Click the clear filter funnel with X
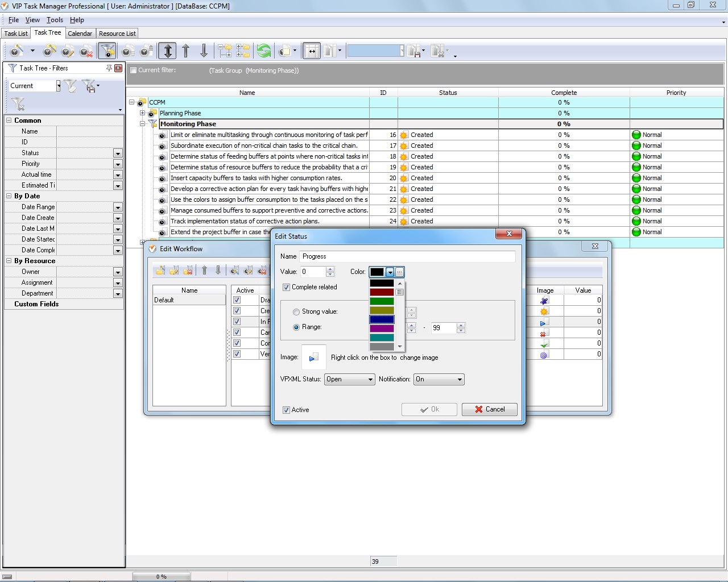 tap(18, 104)
